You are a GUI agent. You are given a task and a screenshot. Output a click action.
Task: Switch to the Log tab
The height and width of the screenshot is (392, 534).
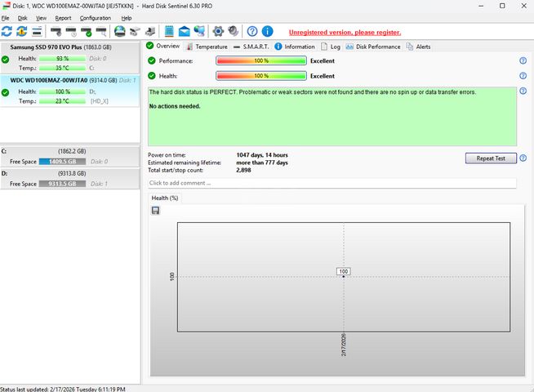tap(331, 47)
